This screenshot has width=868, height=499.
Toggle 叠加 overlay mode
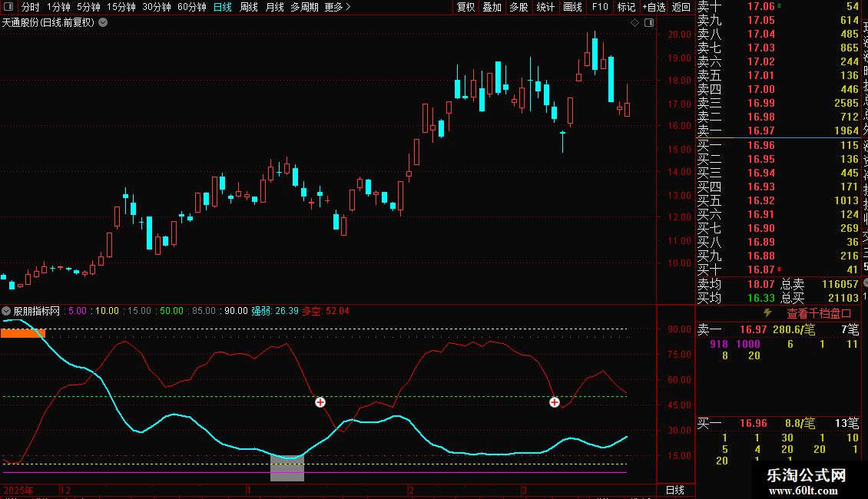click(x=492, y=7)
